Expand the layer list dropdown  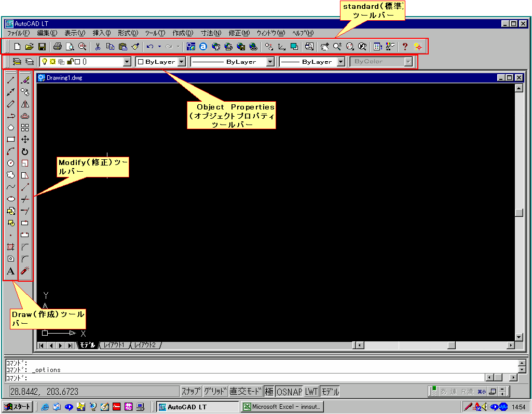click(x=127, y=62)
